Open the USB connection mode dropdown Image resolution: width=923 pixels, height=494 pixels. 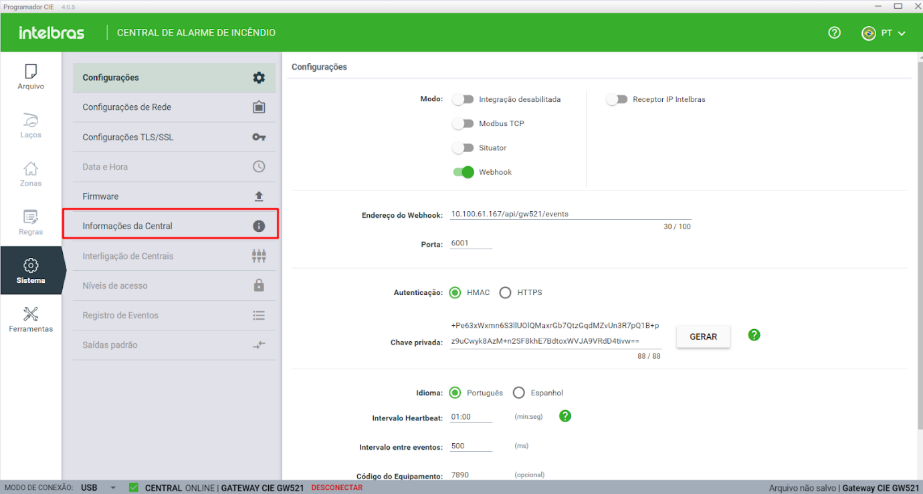[x=98, y=488]
